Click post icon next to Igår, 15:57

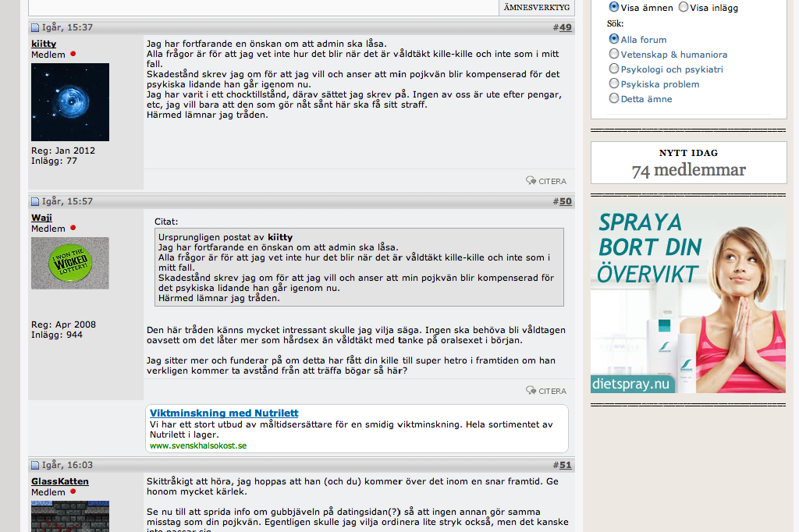(x=35, y=201)
